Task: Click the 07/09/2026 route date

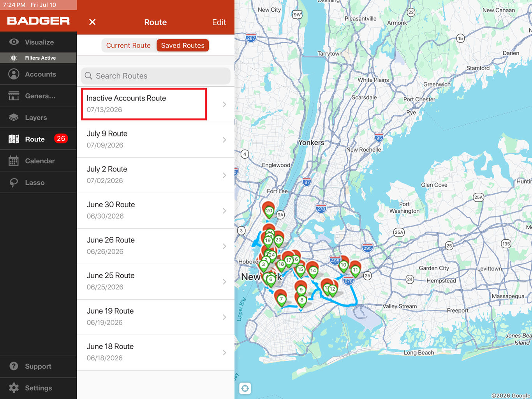Action: 105,145
